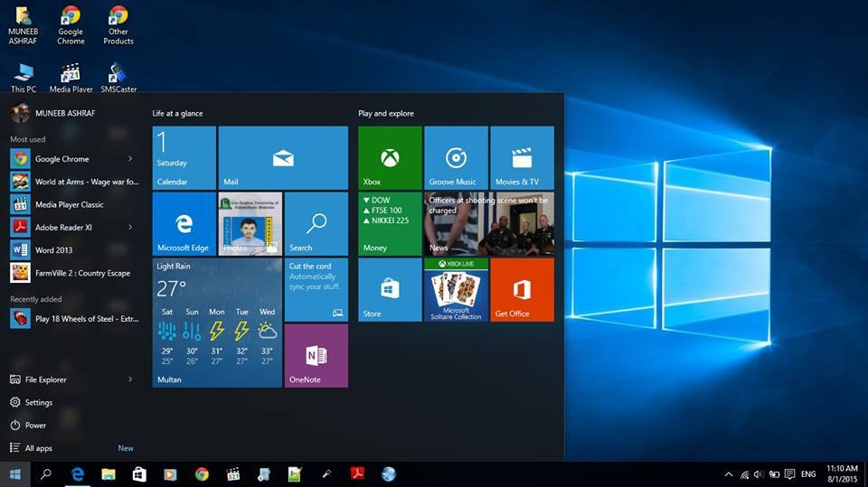Image resolution: width=868 pixels, height=487 pixels.
Task: Click the Play and explore header
Action: point(386,114)
